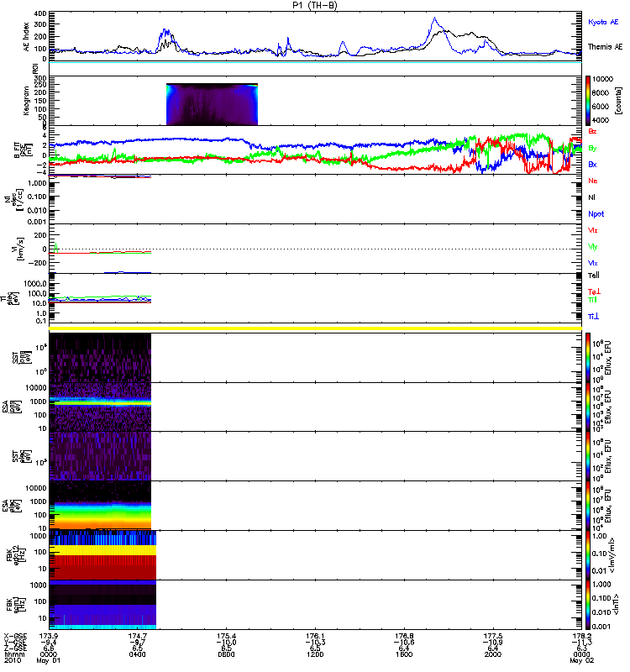Click the Vi [km/s] axis label
The width and height of the screenshot is (630, 672).
point(19,249)
